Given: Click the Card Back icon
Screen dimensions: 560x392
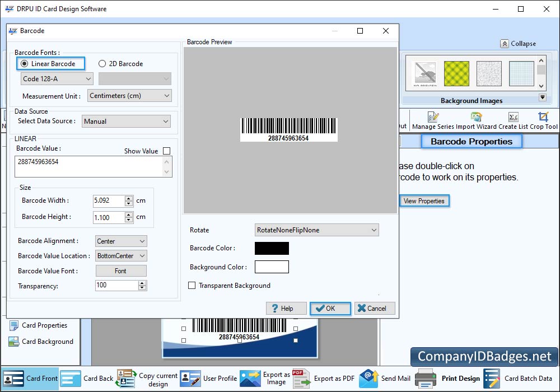Looking at the screenshot, I should [71, 379].
